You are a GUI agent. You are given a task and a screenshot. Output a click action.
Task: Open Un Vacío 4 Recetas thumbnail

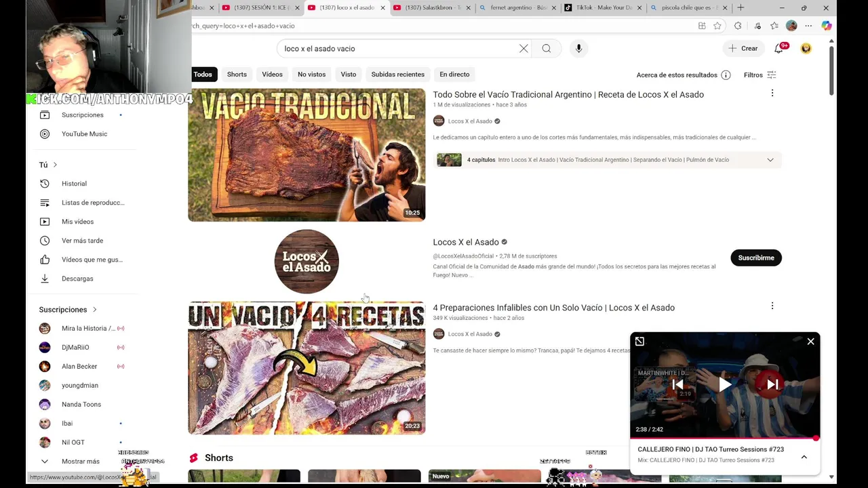307,368
